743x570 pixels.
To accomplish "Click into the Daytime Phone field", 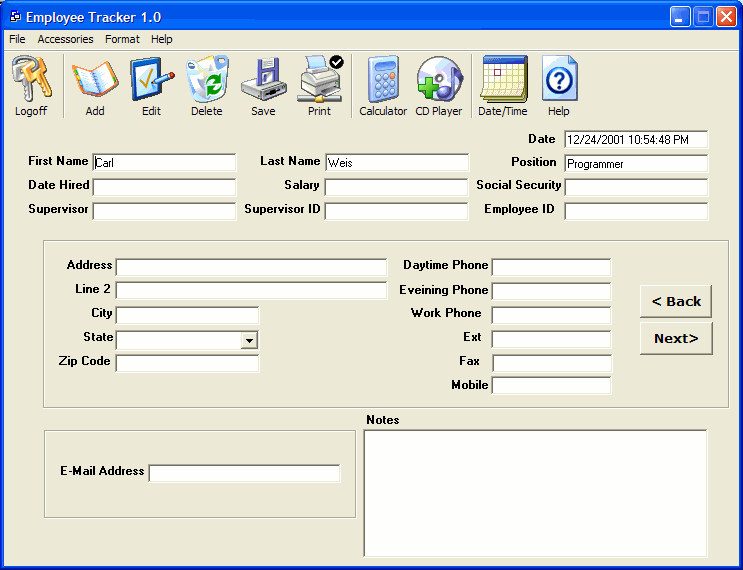I will pos(551,267).
